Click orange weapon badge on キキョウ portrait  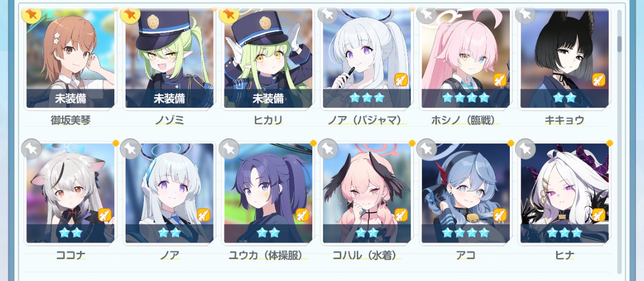598,80
